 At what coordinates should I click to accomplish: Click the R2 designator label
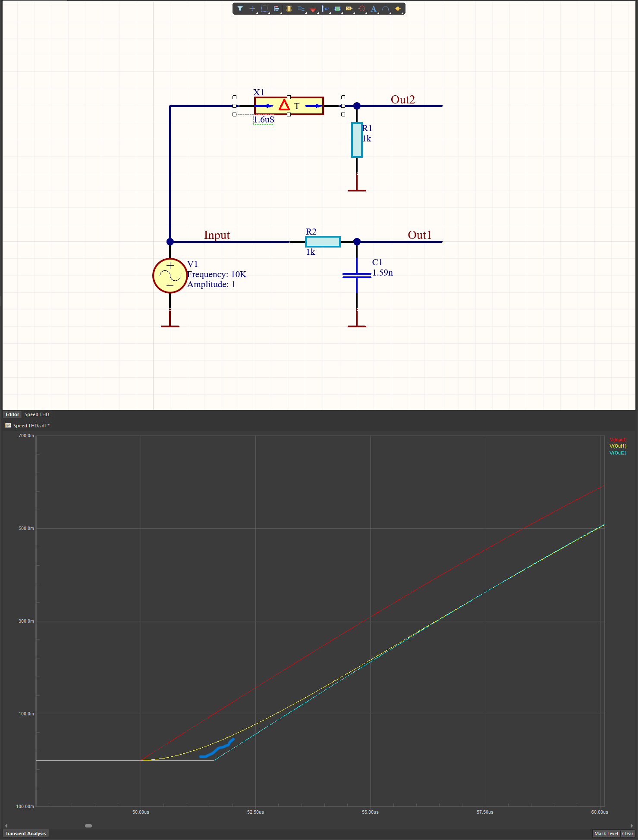311,232
